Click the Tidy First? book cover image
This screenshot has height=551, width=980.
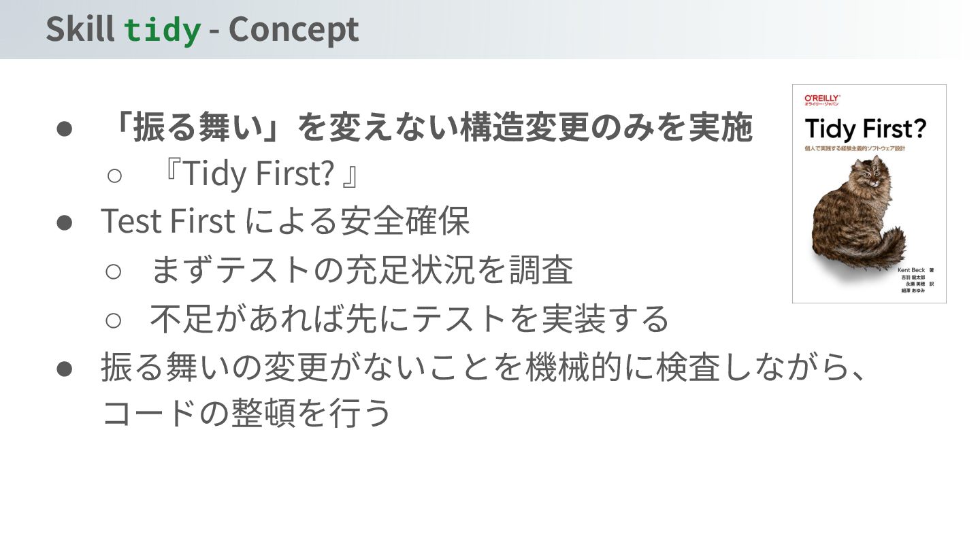click(x=869, y=194)
